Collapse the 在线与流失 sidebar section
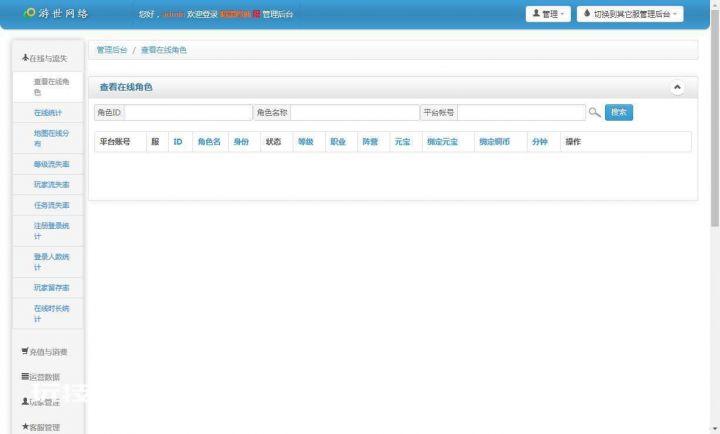The image size is (720, 434). click(x=46, y=59)
